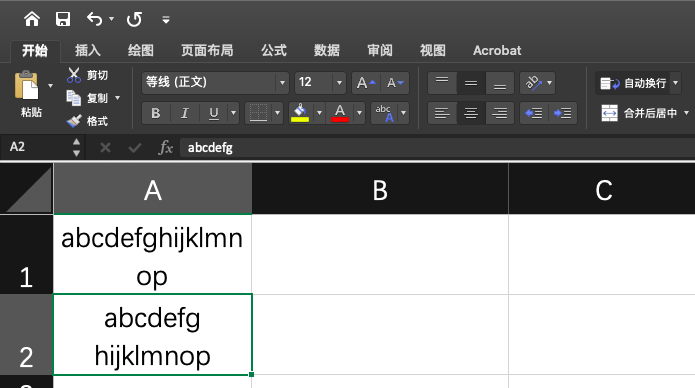Expand the font size dropdown arrow
This screenshot has height=388, width=695.
tap(339, 83)
